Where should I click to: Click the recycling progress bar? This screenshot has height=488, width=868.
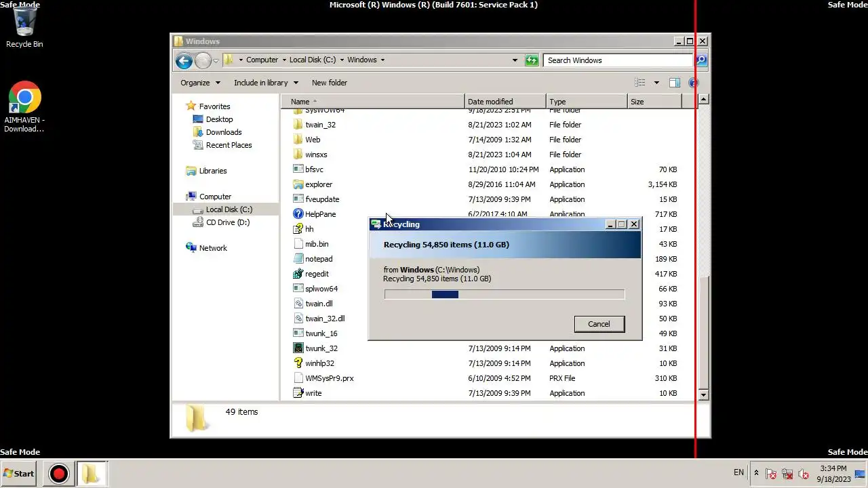pyautogui.click(x=505, y=294)
